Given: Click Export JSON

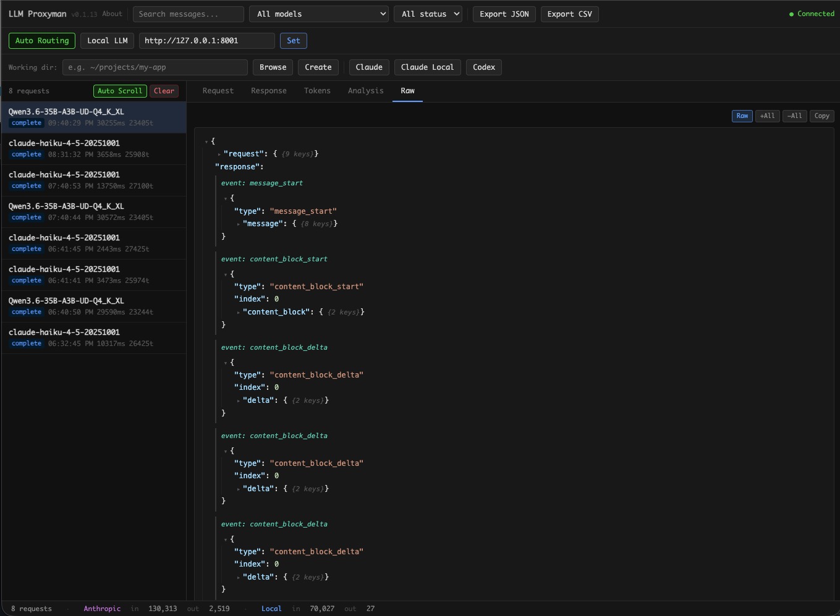Looking at the screenshot, I should tap(504, 14).
